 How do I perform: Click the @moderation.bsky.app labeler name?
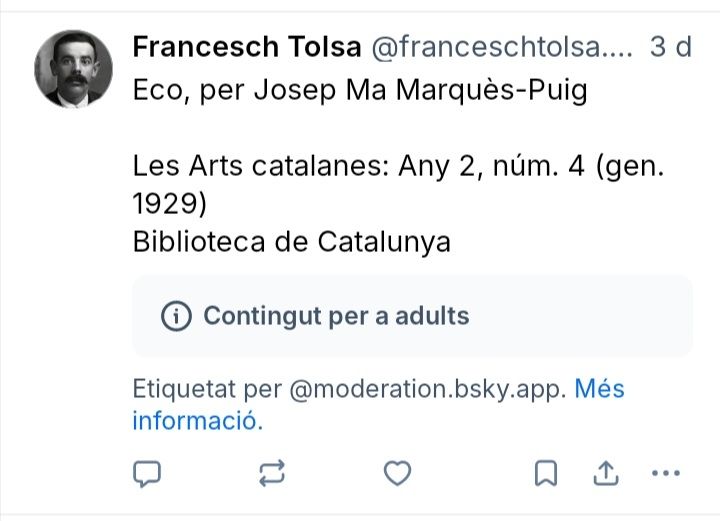[x=429, y=388]
